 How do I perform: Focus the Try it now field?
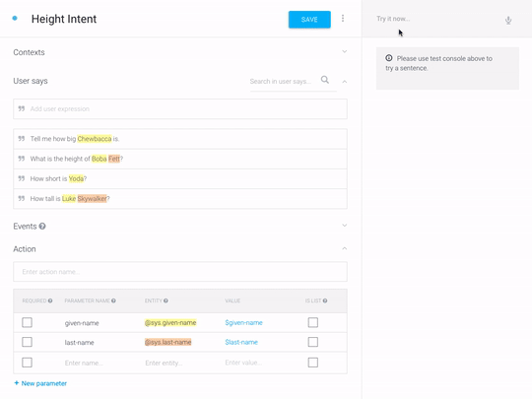436,19
